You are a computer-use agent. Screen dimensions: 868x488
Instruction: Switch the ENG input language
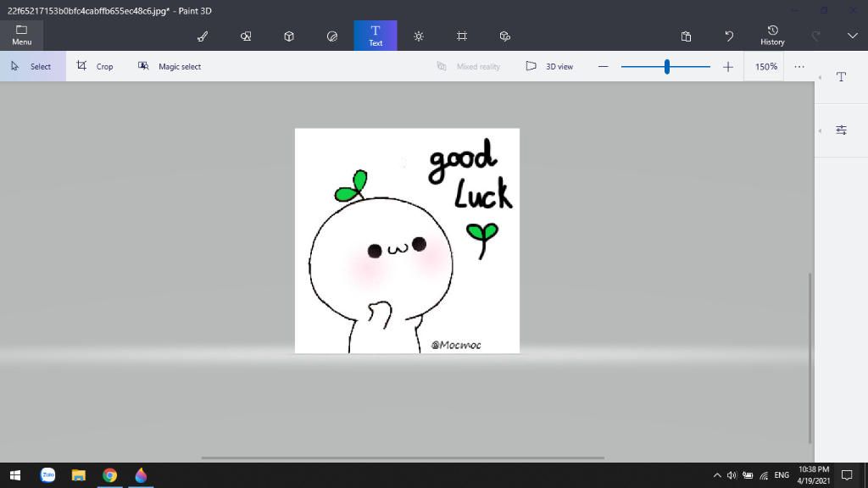(x=782, y=475)
